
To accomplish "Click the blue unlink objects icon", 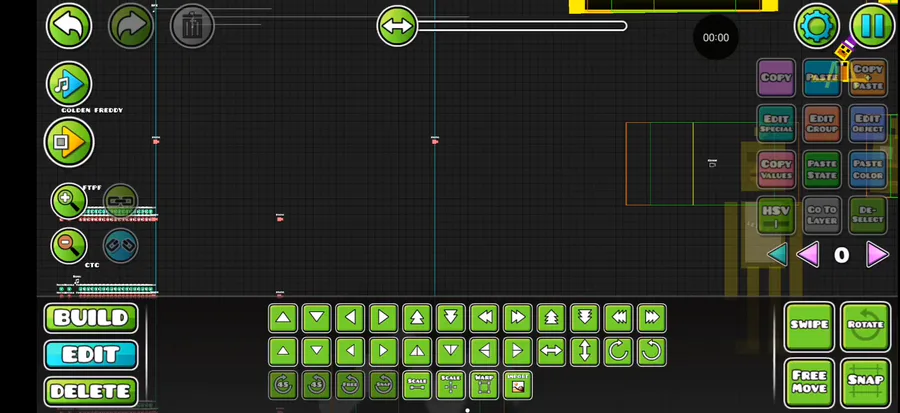I will [x=121, y=246].
